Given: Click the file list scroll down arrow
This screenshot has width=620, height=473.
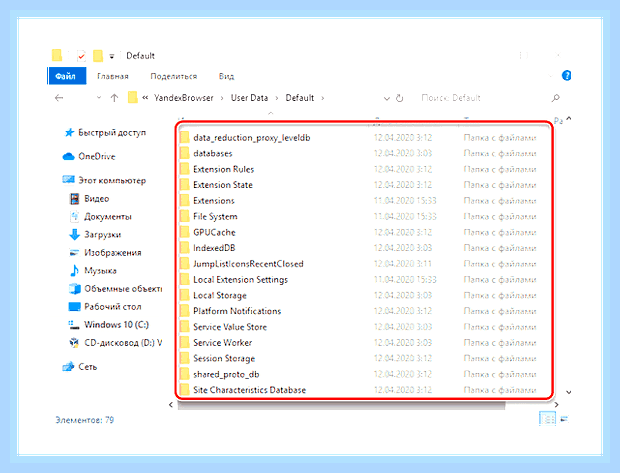Looking at the screenshot, I should tap(569, 392).
